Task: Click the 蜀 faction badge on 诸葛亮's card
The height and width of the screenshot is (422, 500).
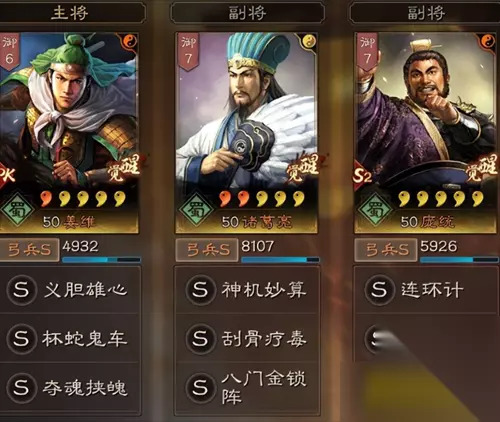Action: (196, 210)
